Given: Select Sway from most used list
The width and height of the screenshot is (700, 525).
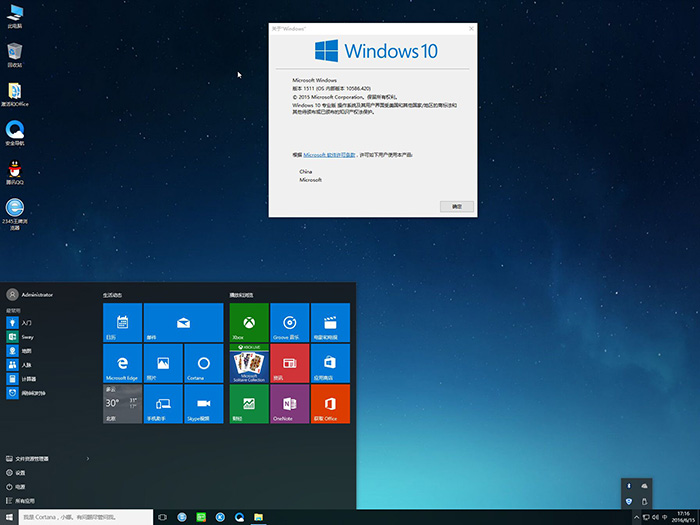Looking at the screenshot, I should (27, 337).
